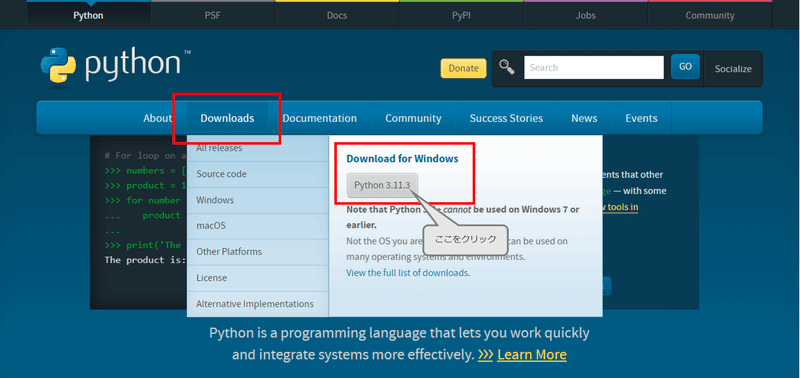Click the Donate button
Viewport: 800px width, 378px height.
[x=463, y=68]
